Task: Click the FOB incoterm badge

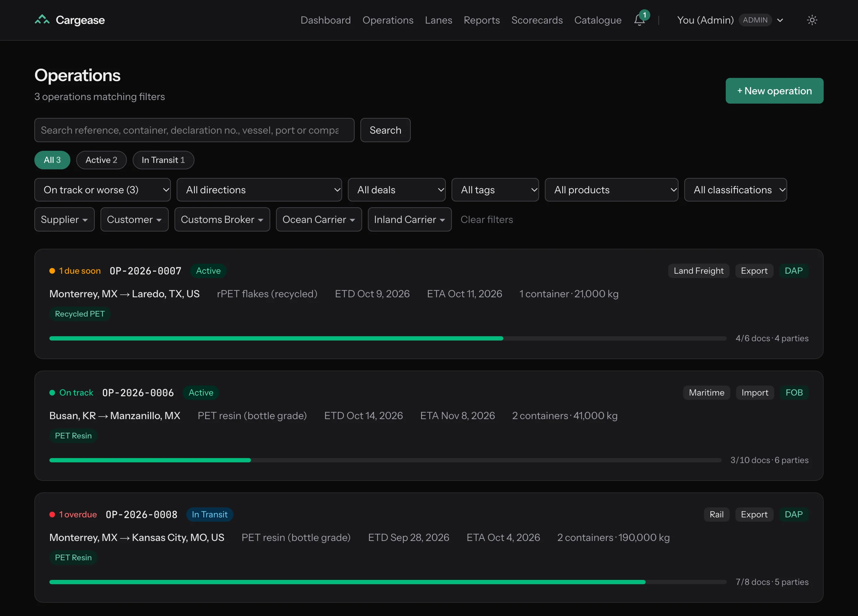Action: 794,393
